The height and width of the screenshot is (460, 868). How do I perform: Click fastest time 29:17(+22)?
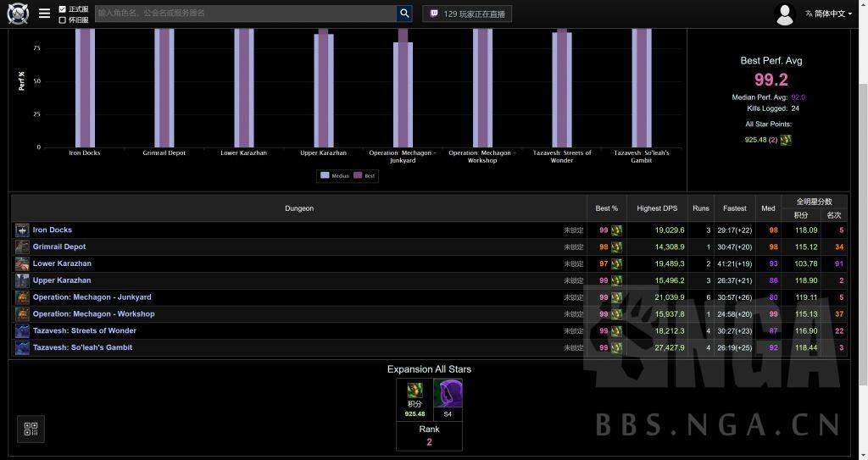tap(735, 230)
